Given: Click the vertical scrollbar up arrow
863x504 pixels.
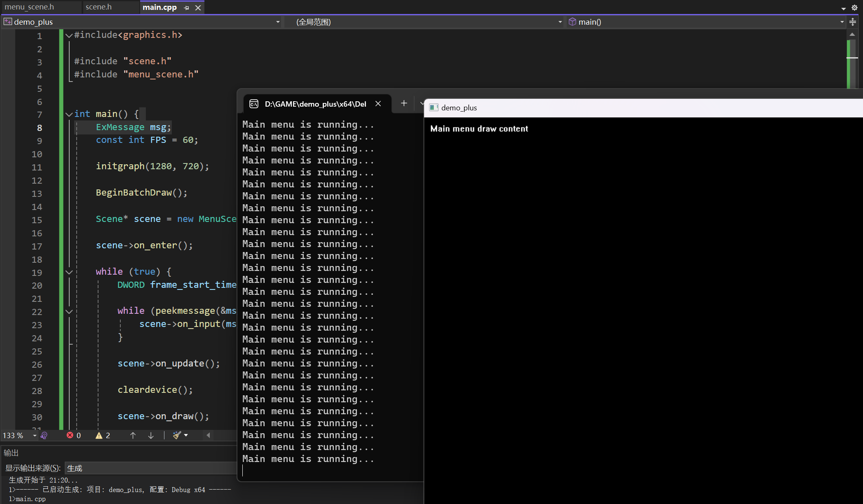Looking at the screenshot, I should 852,35.
